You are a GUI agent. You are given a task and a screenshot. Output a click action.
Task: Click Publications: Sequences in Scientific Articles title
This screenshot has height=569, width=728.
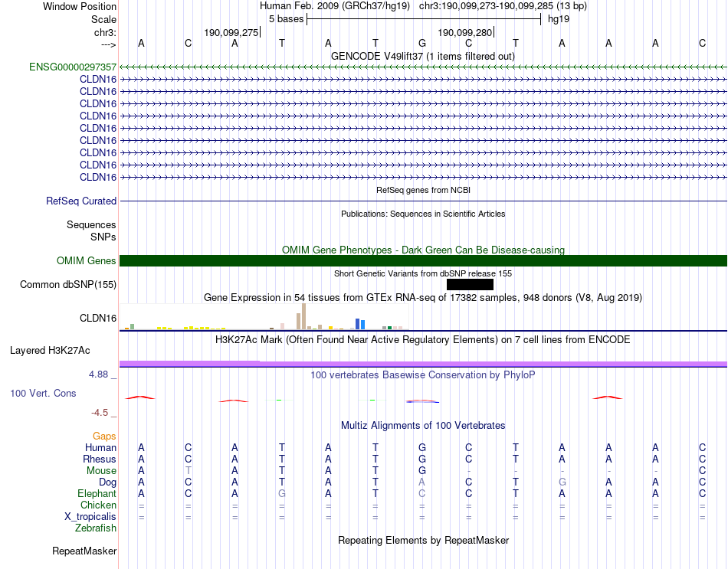[x=423, y=214]
